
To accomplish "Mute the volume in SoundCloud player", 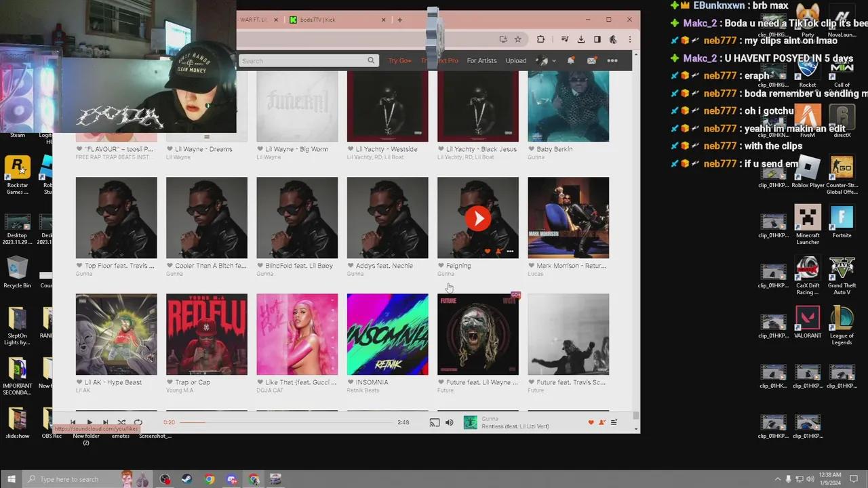I will coord(449,422).
